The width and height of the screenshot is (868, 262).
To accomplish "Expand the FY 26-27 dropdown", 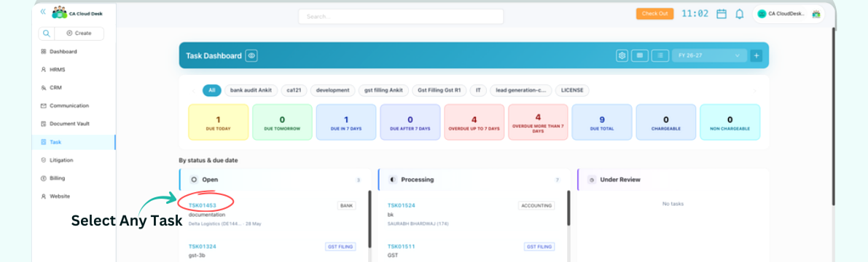I will pyautogui.click(x=709, y=55).
